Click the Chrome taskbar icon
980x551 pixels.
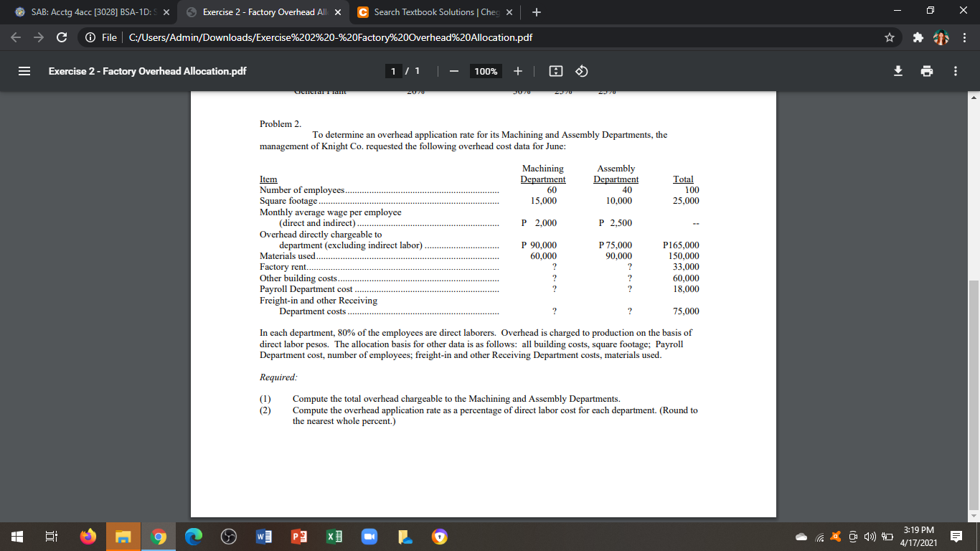pyautogui.click(x=157, y=536)
